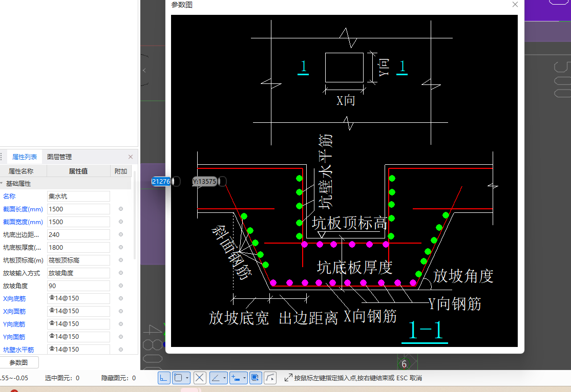571x392 pixels.
Task: Click the Y:13575 coordinate input box
Action: 205,181
